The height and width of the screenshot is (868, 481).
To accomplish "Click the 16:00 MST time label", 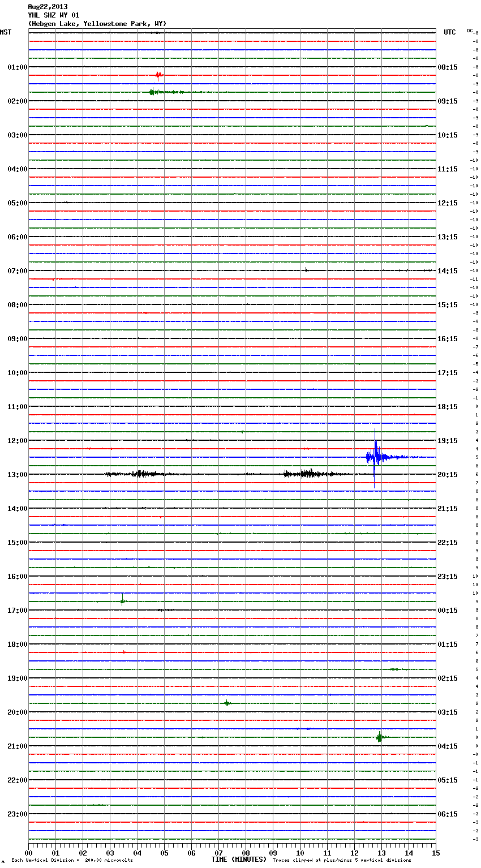I will coord(17,577).
